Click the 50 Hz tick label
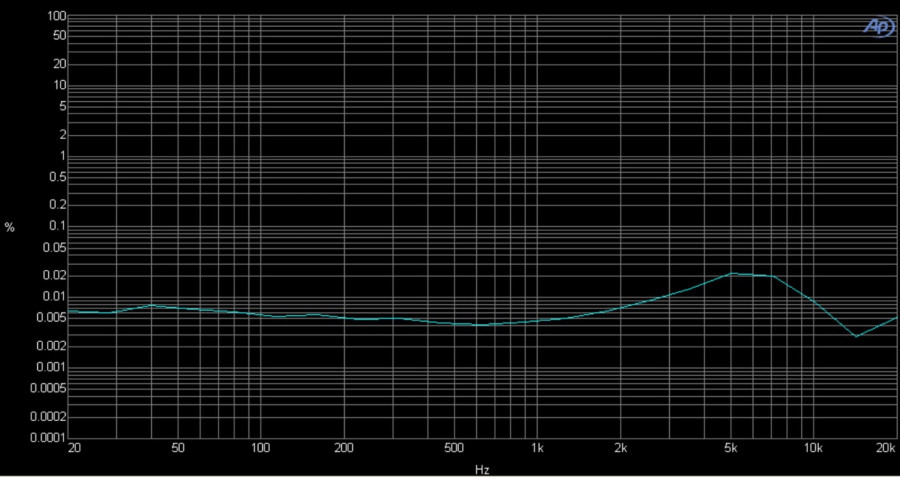Image resolution: width=900 pixels, height=477 pixels. pyautogui.click(x=178, y=451)
